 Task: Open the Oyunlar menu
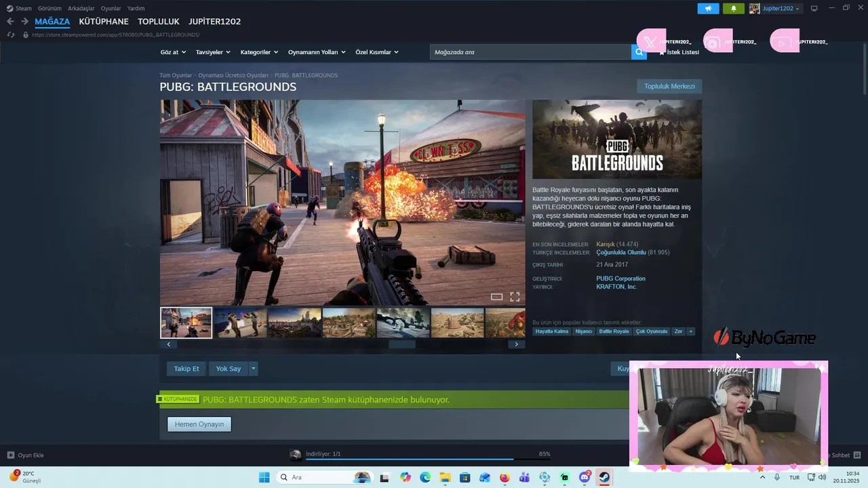pyautogui.click(x=111, y=8)
